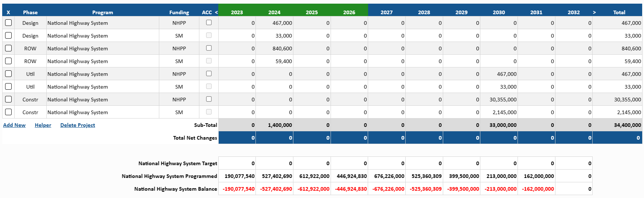Click the Total column header

pos(619,12)
